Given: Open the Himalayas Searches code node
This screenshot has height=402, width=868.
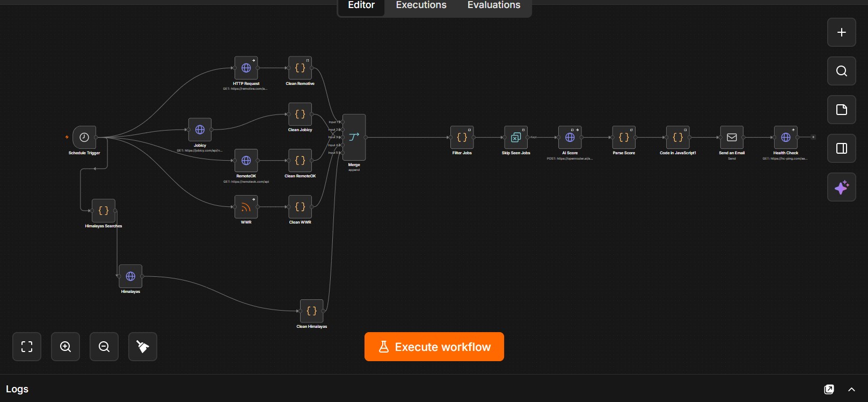Looking at the screenshot, I should (x=104, y=211).
